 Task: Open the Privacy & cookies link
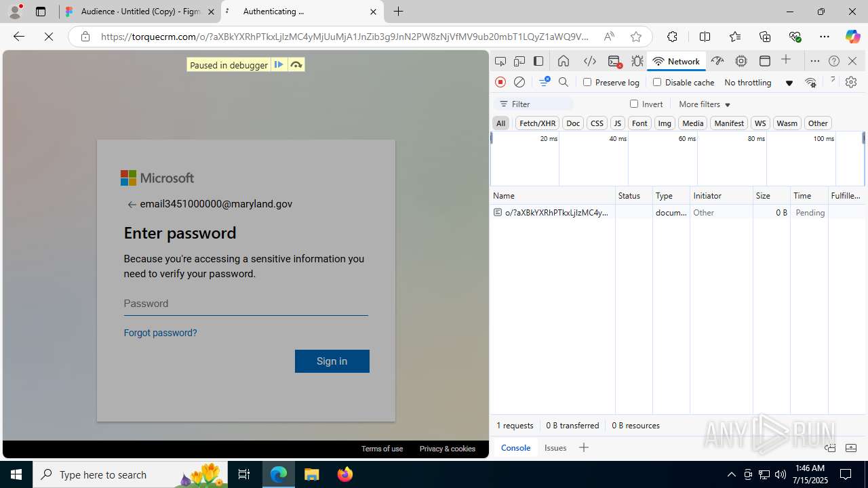pyautogui.click(x=448, y=449)
